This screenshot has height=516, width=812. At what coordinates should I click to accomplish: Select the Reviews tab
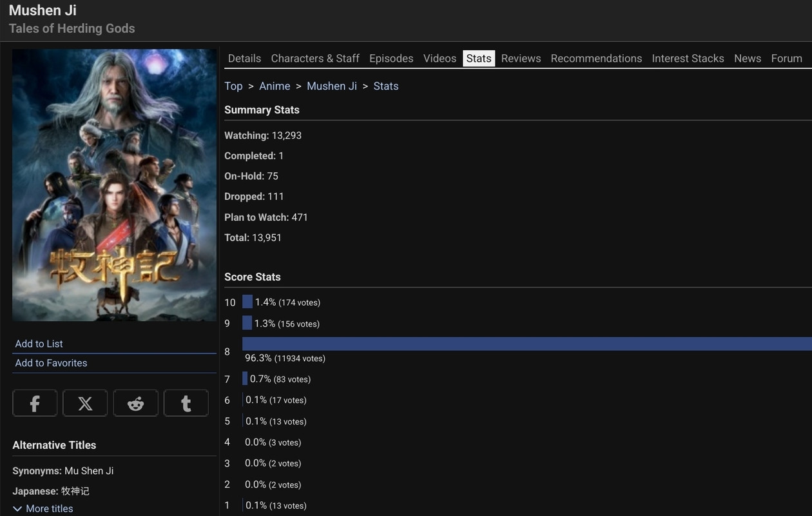click(x=521, y=58)
